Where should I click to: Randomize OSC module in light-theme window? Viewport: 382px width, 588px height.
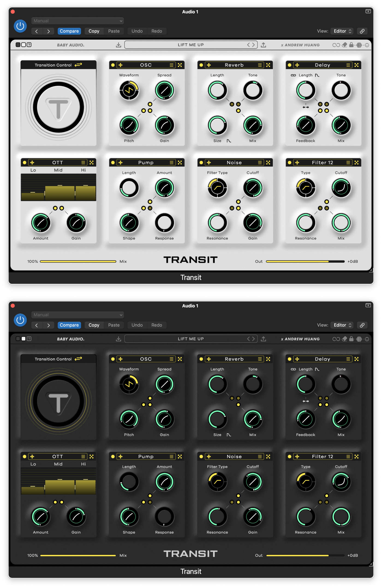coord(180,65)
